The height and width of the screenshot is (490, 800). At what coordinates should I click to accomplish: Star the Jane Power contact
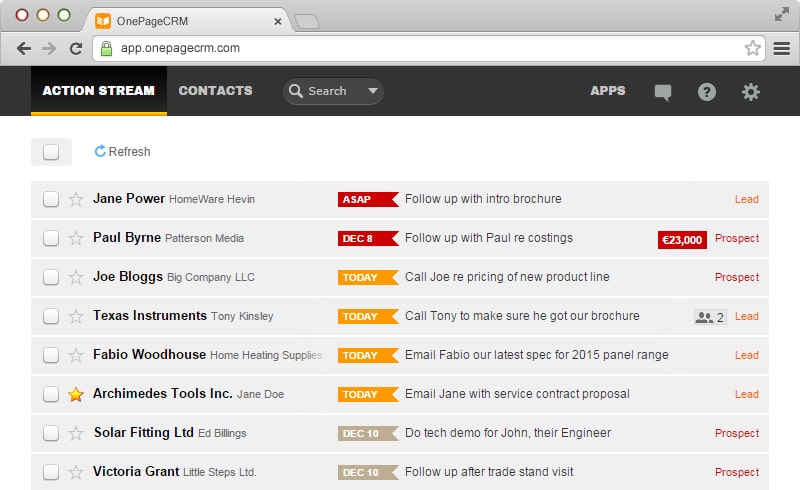(76, 199)
